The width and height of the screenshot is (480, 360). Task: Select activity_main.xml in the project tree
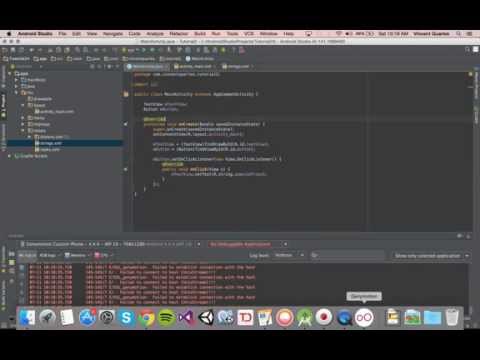pos(54,111)
